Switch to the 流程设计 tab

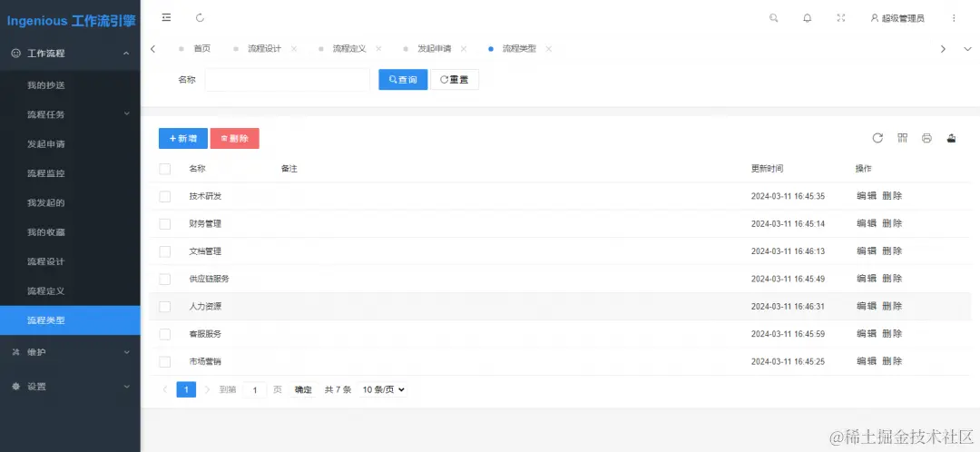264,49
